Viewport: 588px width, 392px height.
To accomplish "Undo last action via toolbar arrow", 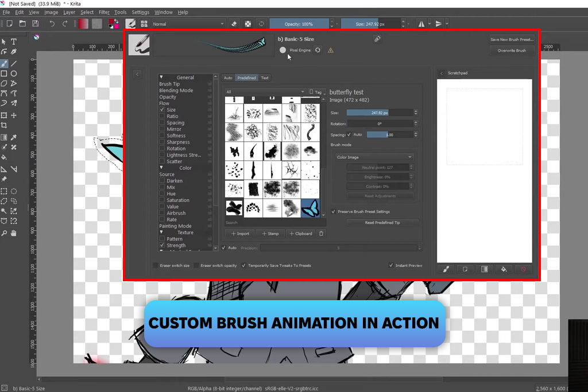I will [52, 24].
